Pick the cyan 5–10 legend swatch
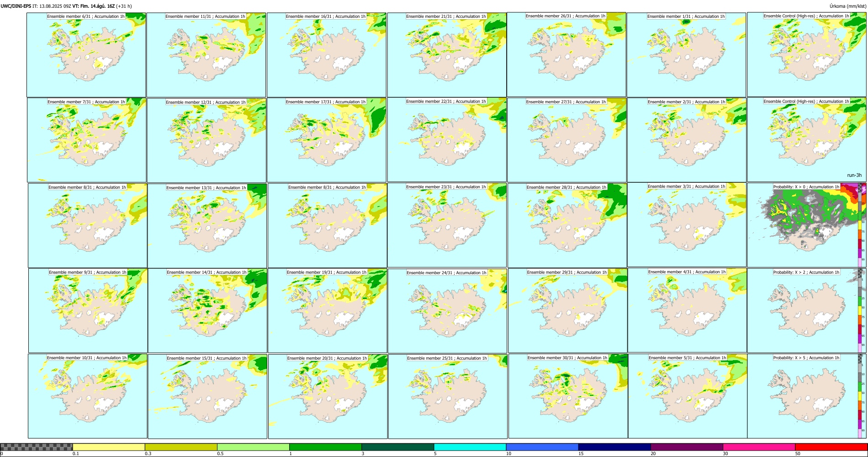The image size is (868, 457). click(470, 447)
